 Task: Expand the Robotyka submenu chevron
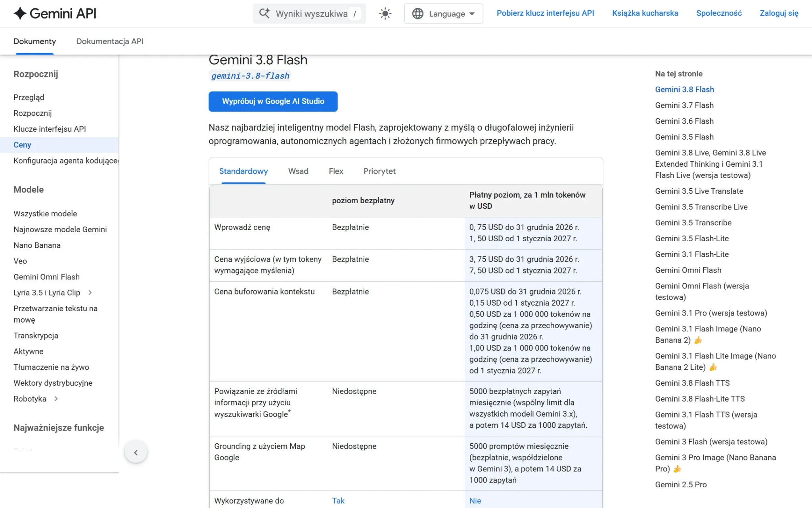[x=56, y=399]
